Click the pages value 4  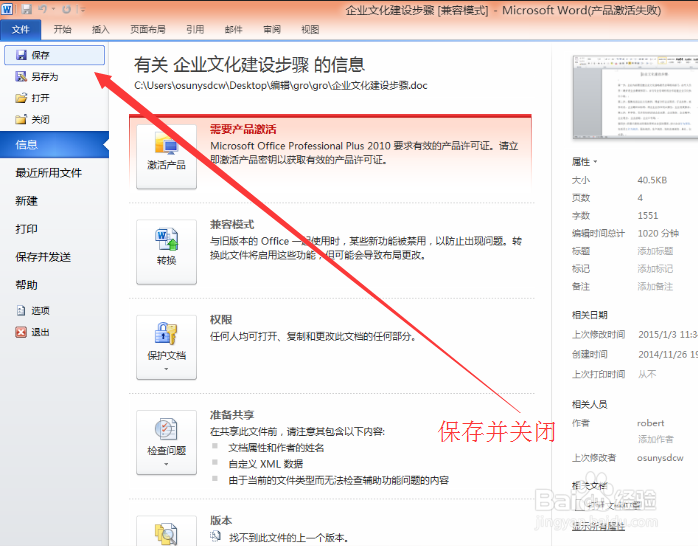pyautogui.click(x=640, y=198)
